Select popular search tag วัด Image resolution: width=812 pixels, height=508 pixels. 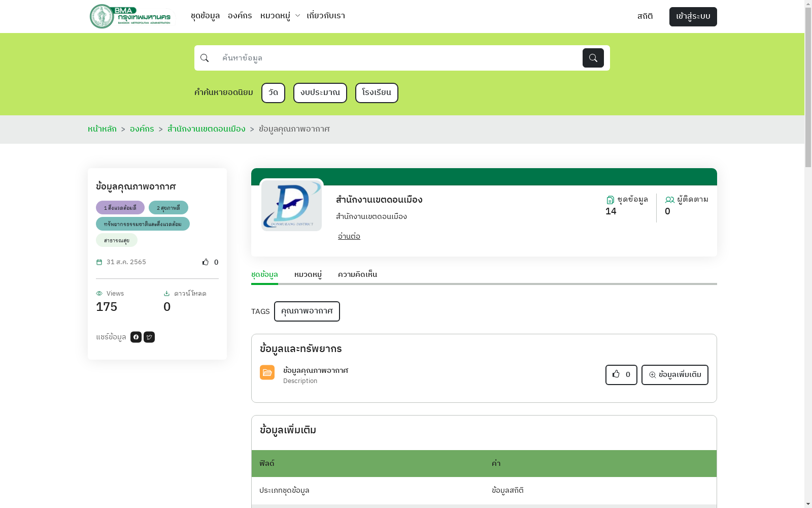pos(273,93)
